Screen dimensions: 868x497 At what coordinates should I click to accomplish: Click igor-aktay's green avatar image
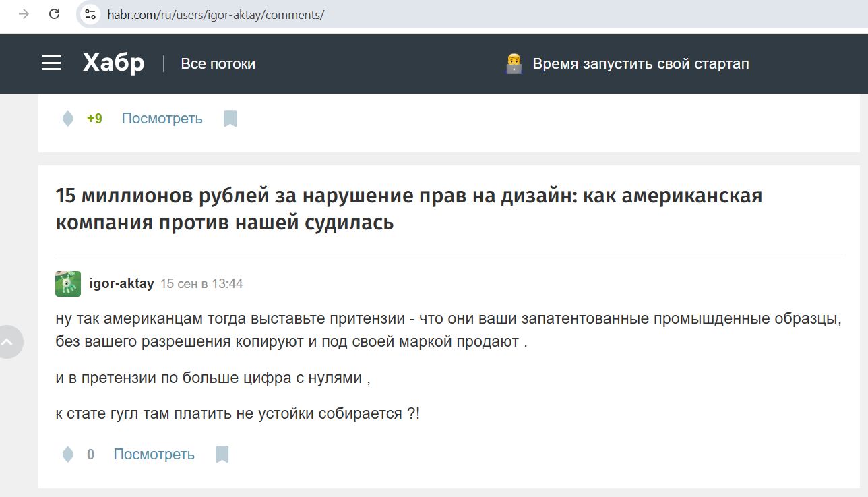(x=68, y=284)
